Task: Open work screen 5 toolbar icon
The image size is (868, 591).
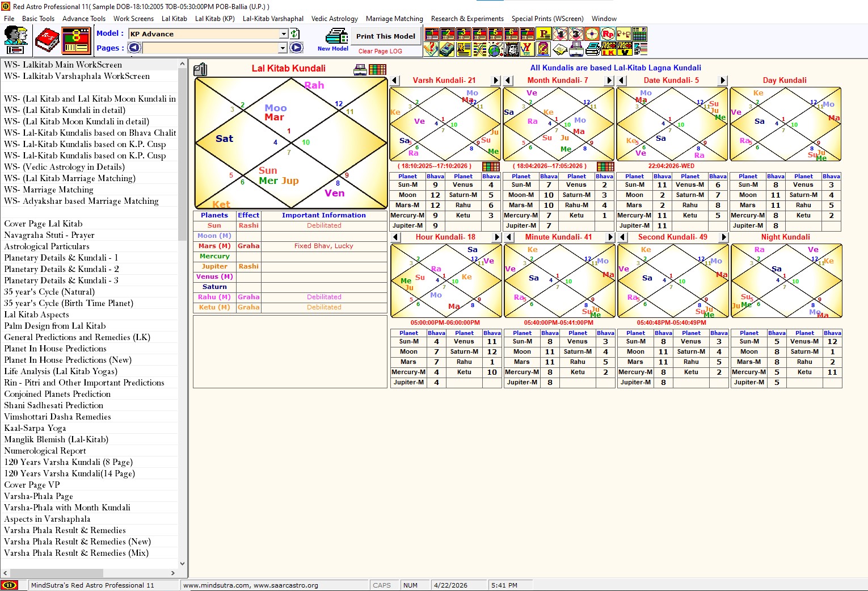Action: point(495,34)
